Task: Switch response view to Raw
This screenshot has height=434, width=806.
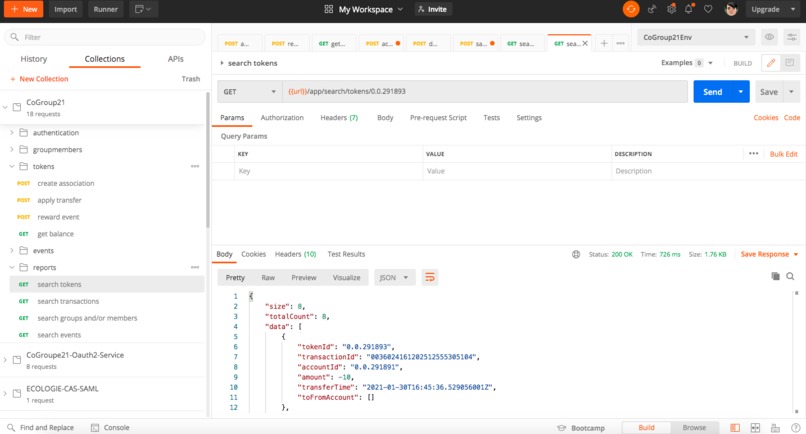Action: click(268, 277)
